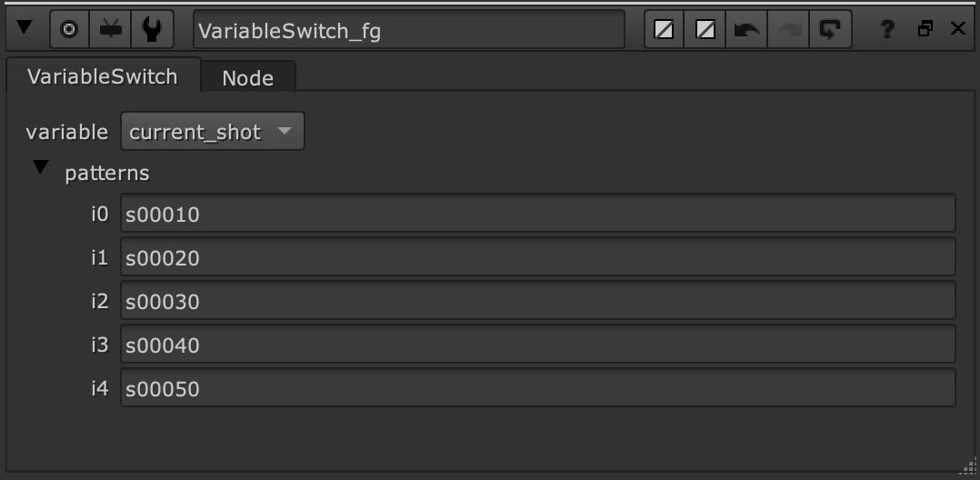980x480 pixels.
Task: Open node help question mark
Action: coord(889,29)
